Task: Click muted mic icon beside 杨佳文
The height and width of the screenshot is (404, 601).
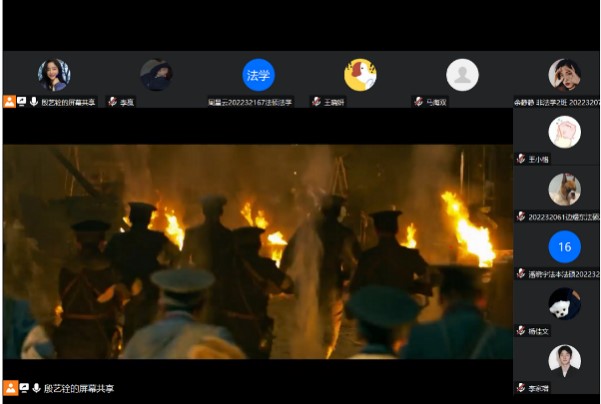Action: point(521,331)
